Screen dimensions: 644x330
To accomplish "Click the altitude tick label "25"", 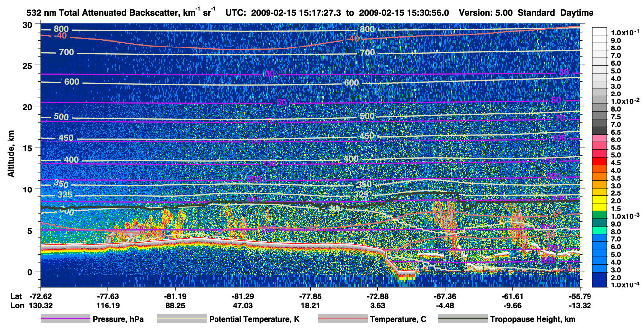I will tap(29, 65).
